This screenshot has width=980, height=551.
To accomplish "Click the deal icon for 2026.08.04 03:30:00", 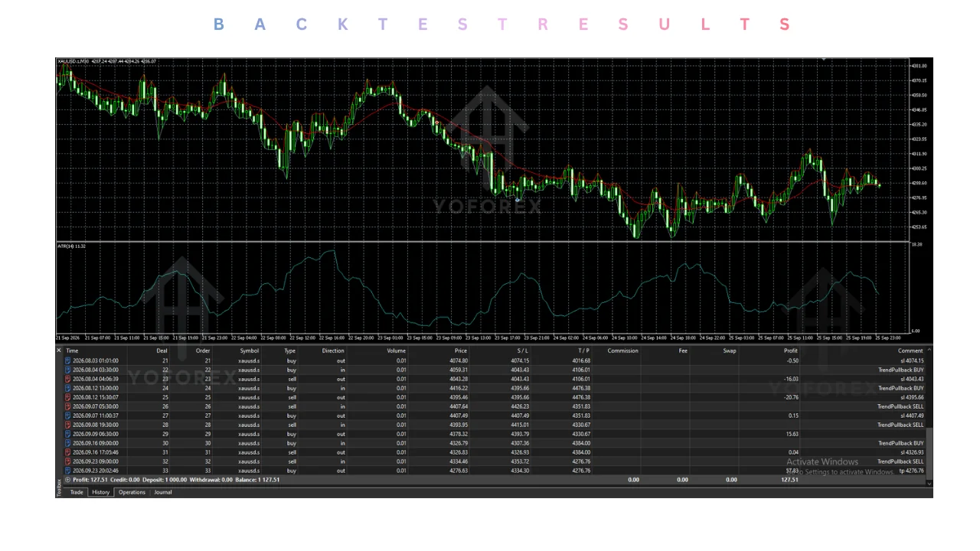I will point(68,370).
